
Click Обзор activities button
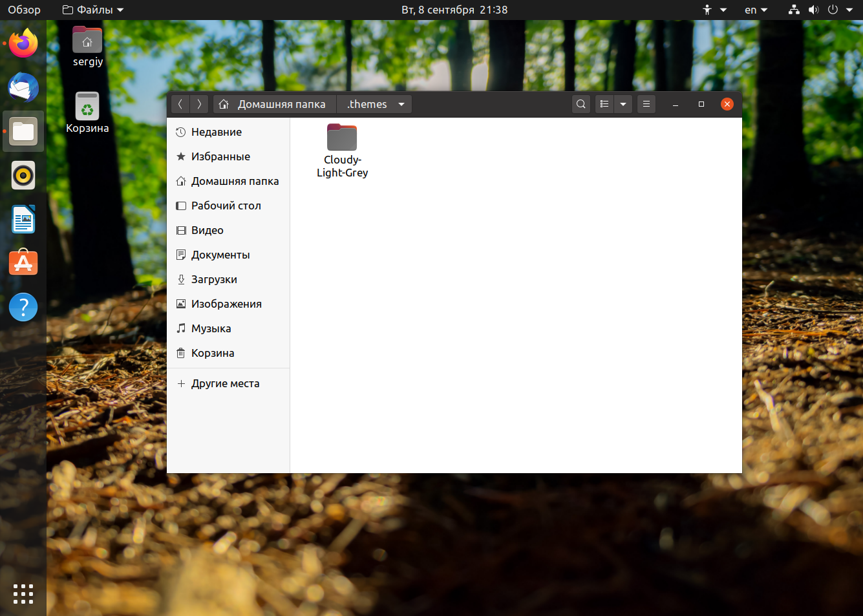24,10
